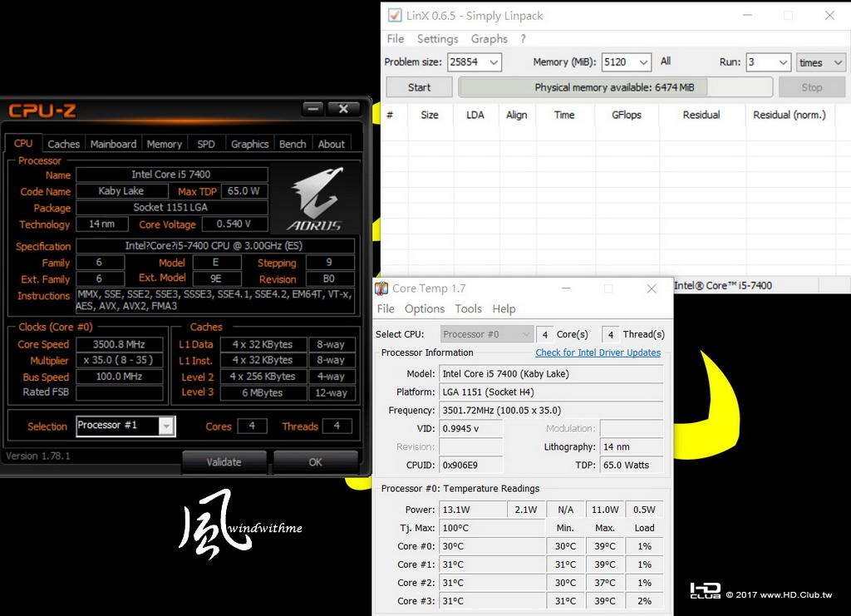Click the LDA column header in LinX
This screenshot has width=851, height=616.
tap(475, 115)
